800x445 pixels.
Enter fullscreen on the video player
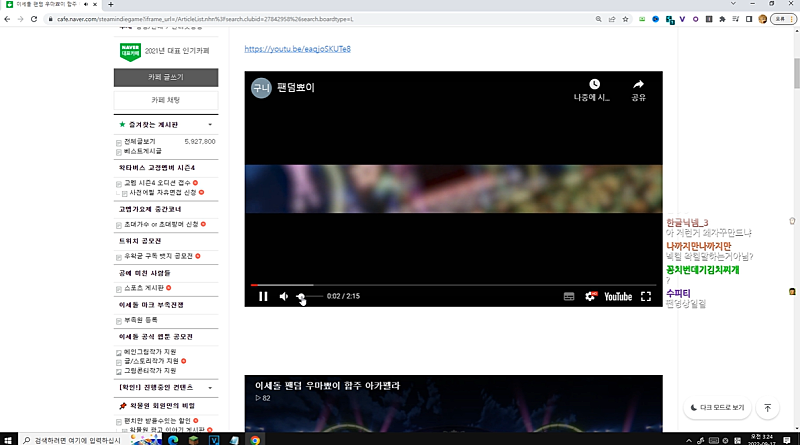646,296
